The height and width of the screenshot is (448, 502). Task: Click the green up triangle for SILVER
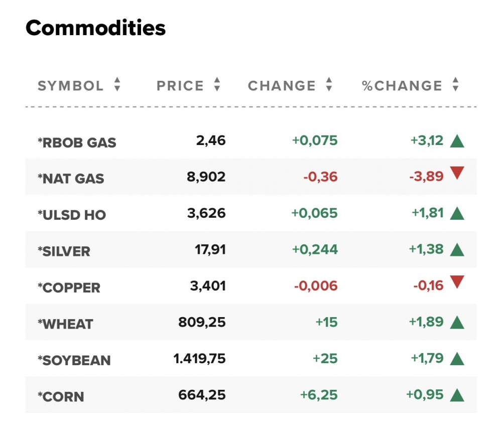point(457,250)
